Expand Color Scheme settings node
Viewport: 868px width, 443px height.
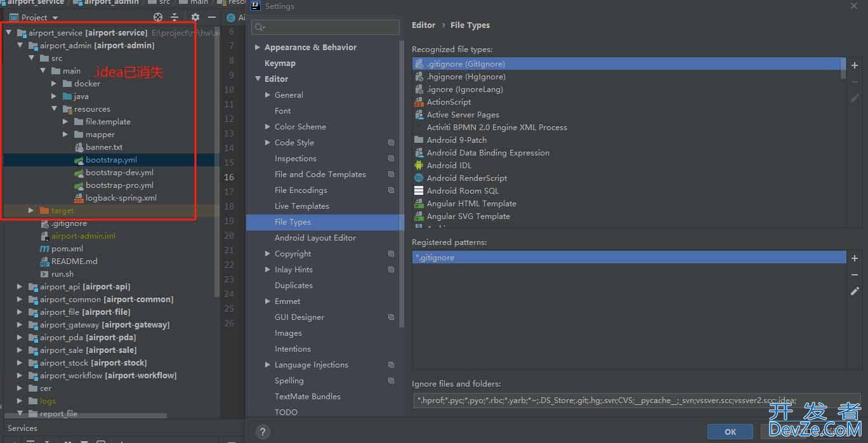[x=268, y=127]
